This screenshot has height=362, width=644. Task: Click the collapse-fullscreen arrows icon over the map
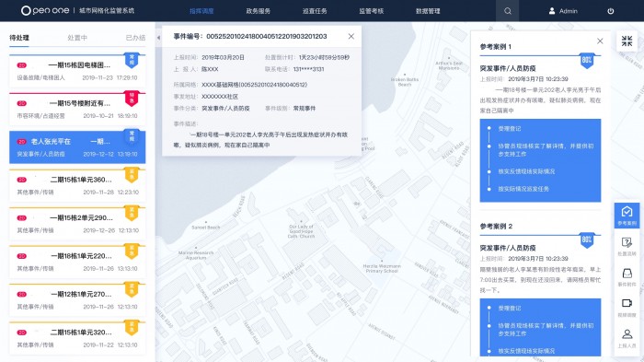tap(627, 41)
